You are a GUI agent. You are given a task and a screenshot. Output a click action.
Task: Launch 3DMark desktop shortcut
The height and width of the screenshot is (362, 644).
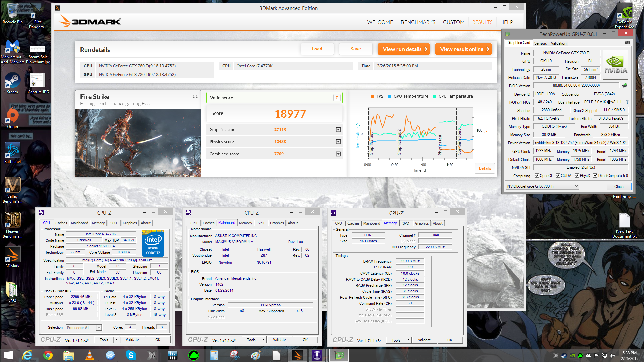coord(13,257)
